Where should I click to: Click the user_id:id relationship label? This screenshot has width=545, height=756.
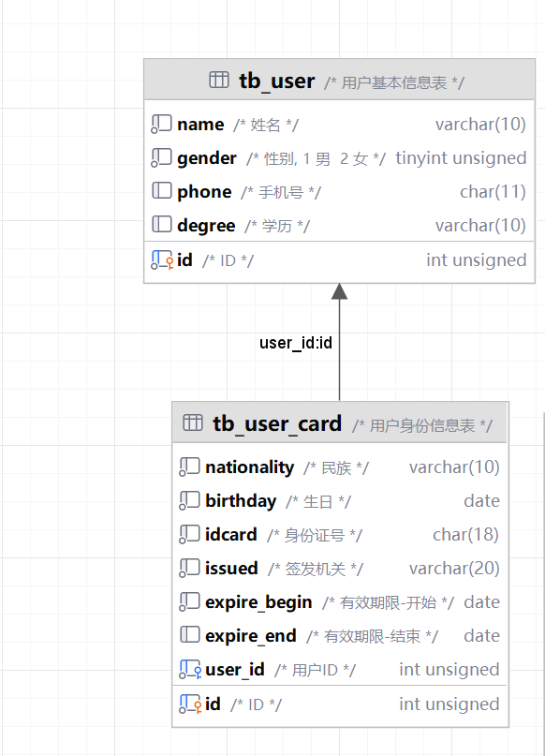click(295, 343)
